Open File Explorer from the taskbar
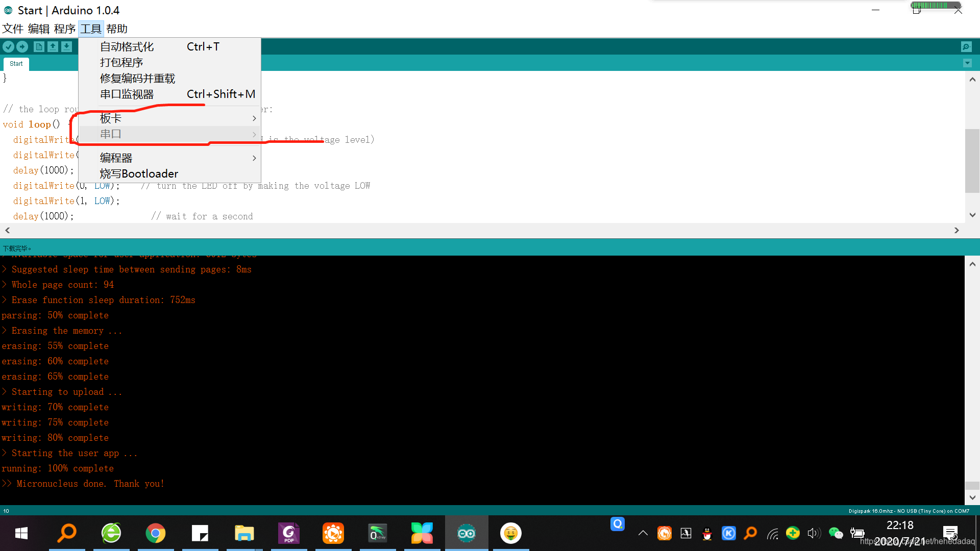Screen dimensions: 980x551 tap(244, 534)
